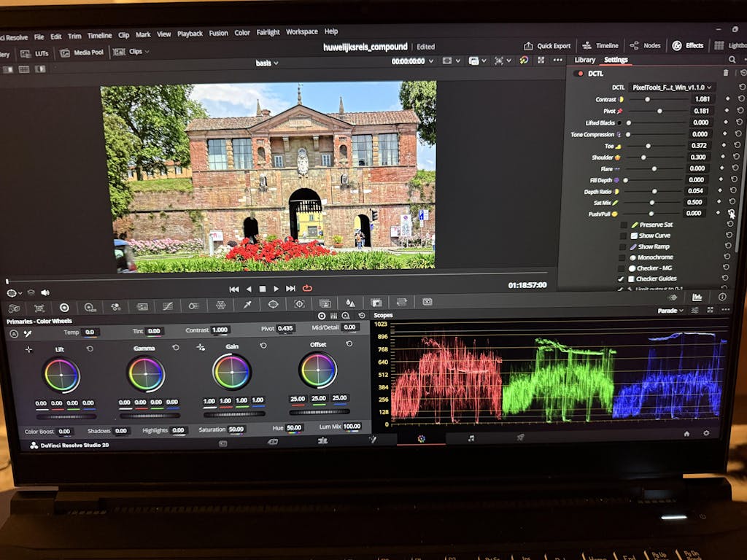Click the Saturation value field

(236, 430)
